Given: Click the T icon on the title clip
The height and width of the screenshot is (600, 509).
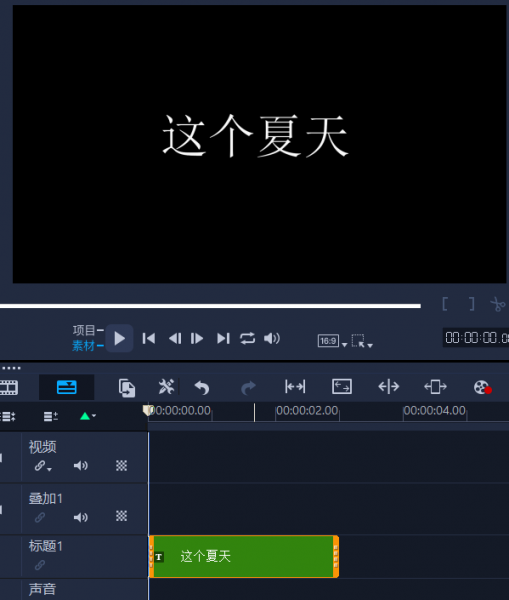Looking at the screenshot, I should [x=159, y=557].
